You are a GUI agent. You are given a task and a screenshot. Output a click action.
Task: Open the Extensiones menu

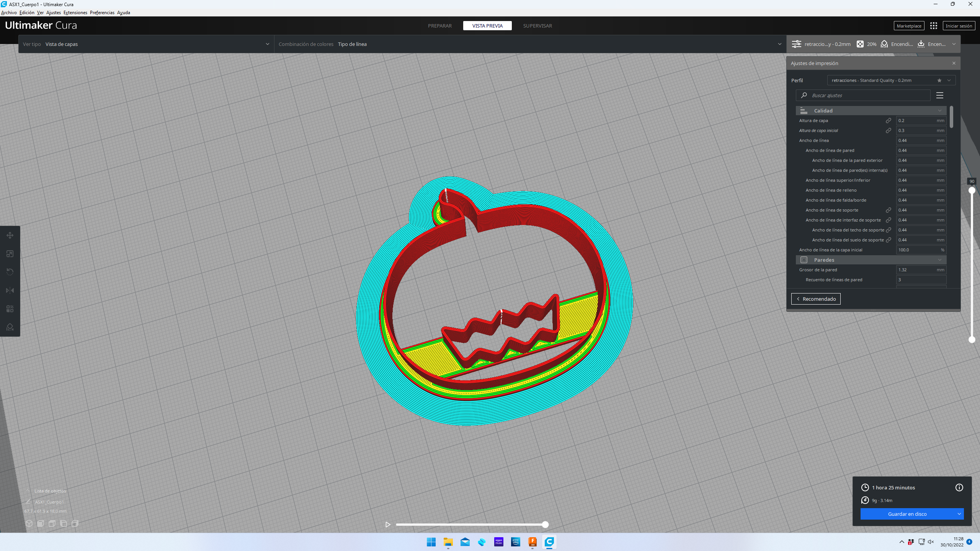click(x=75, y=13)
